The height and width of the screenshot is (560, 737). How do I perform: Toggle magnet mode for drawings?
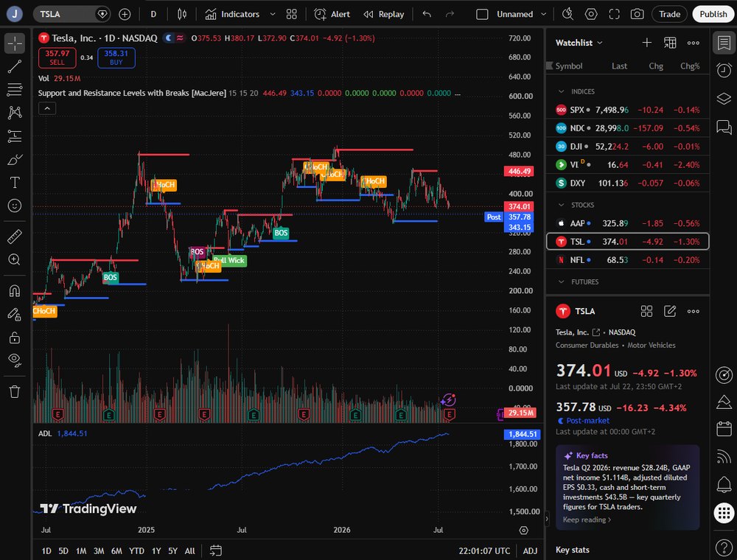coord(15,291)
